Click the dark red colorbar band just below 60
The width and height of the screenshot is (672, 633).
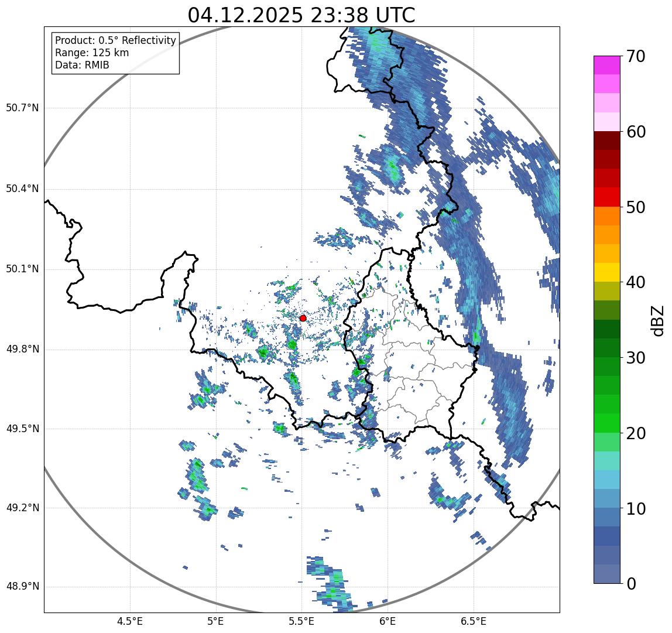607,141
